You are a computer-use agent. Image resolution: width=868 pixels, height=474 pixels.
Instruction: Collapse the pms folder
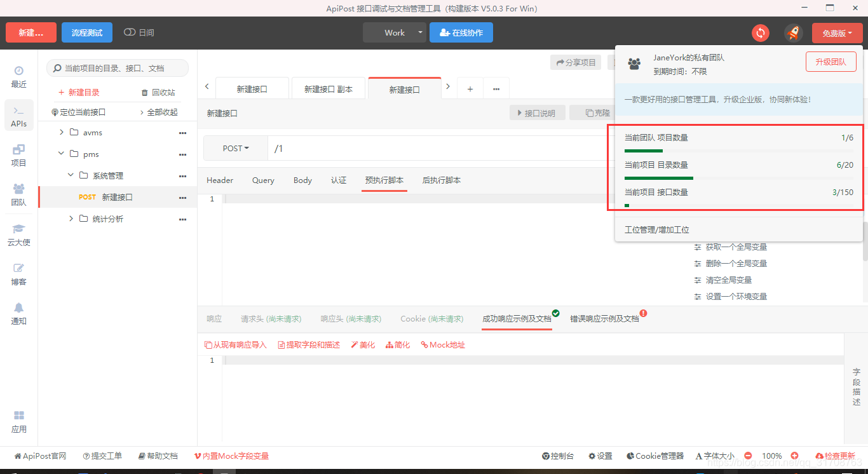pyautogui.click(x=62, y=154)
